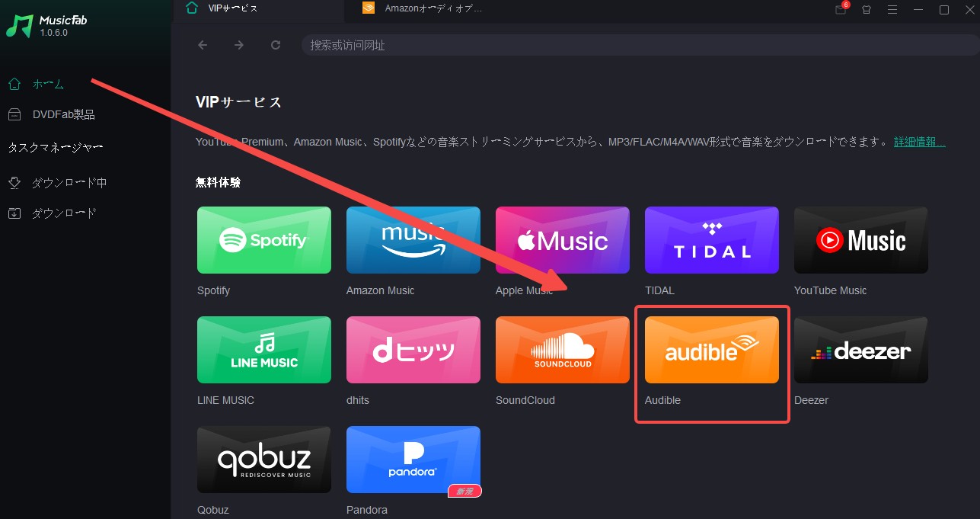Click the skin/shirt icon in title bar
980x519 pixels.
(x=867, y=10)
